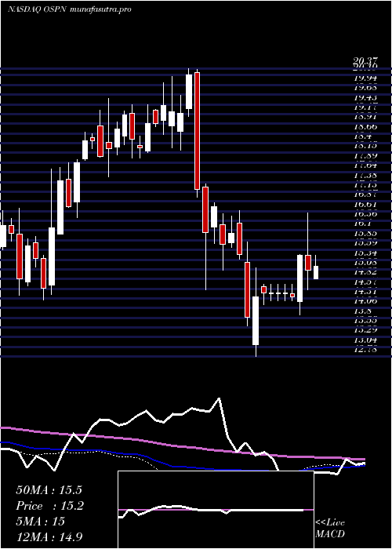The height and width of the screenshot is (549, 392).
Task: Click the 19.94 price axis label
Action: (x=366, y=78)
